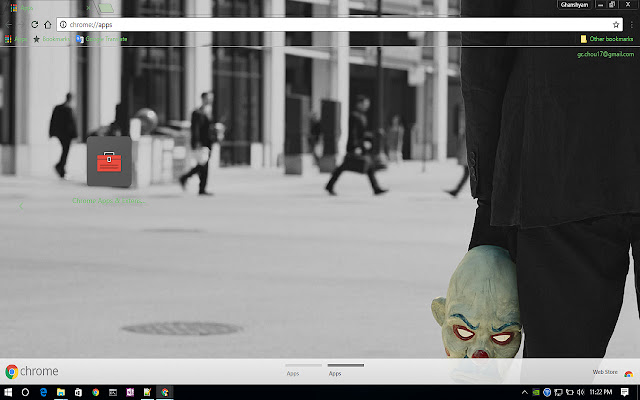Switch to the second Apps page indicator
Screen dimensions: 640x400
pos(345,369)
